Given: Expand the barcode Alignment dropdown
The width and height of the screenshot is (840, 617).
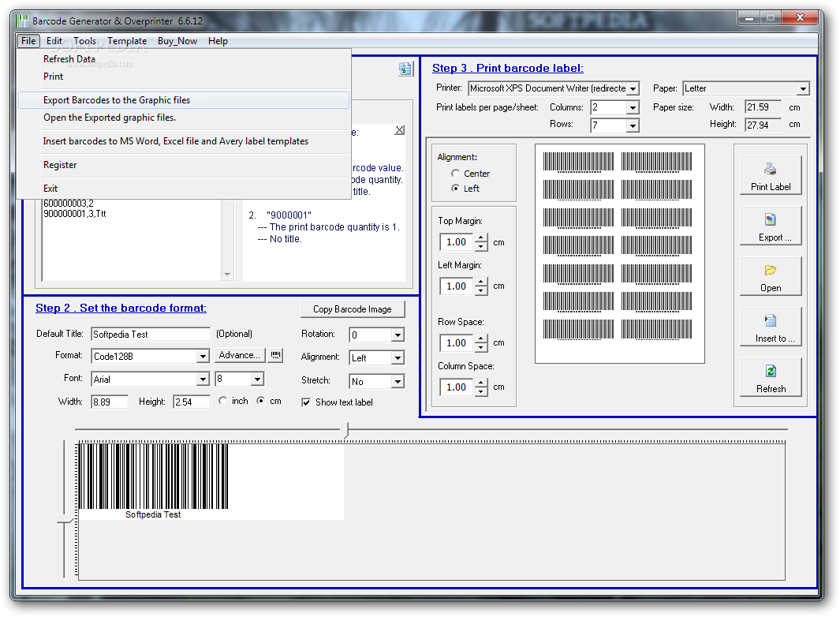Looking at the screenshot, I should [x=398, y=357].
